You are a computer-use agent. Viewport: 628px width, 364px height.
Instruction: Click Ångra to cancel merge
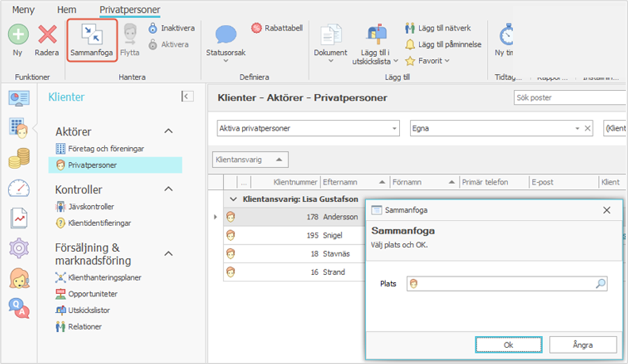click(583, 345)
